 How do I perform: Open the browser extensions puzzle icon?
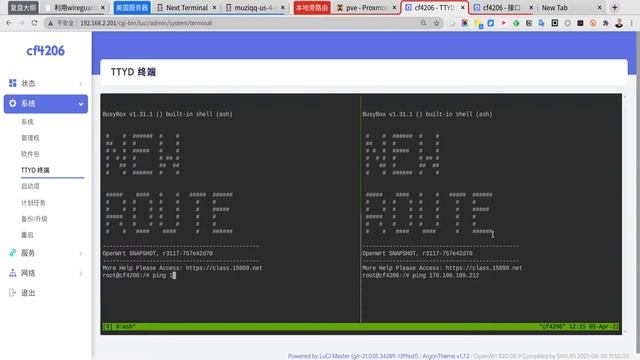[x=606, y=23]
